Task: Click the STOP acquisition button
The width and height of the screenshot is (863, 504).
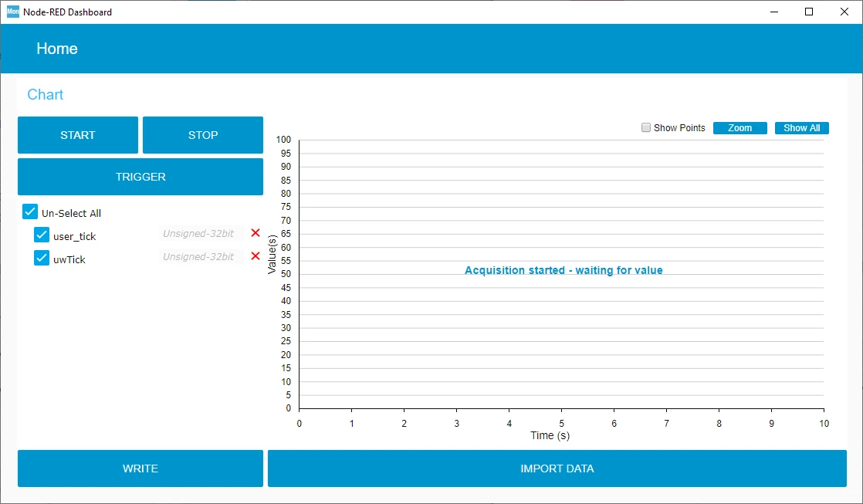Action: (x=203, y=135)
